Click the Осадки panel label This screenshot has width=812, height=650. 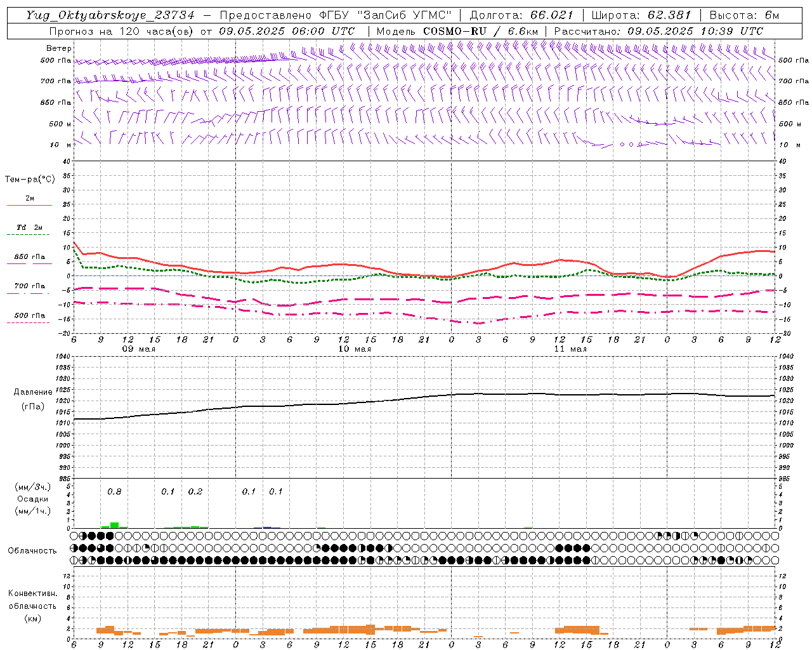click(32, 499)
